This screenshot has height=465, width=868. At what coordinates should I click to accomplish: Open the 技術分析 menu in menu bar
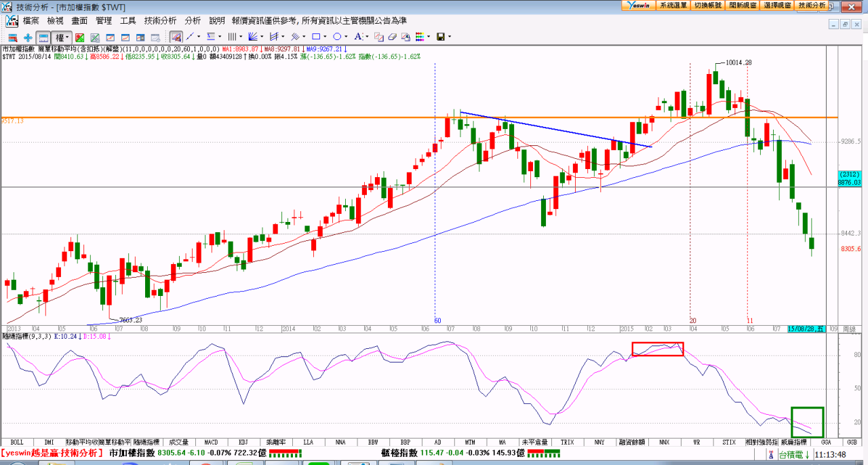(x=160, y=21)
